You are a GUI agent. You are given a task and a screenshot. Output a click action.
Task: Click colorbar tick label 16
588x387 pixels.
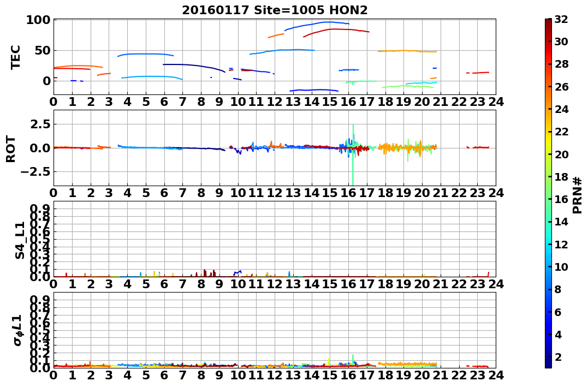[x=561, y=199]
